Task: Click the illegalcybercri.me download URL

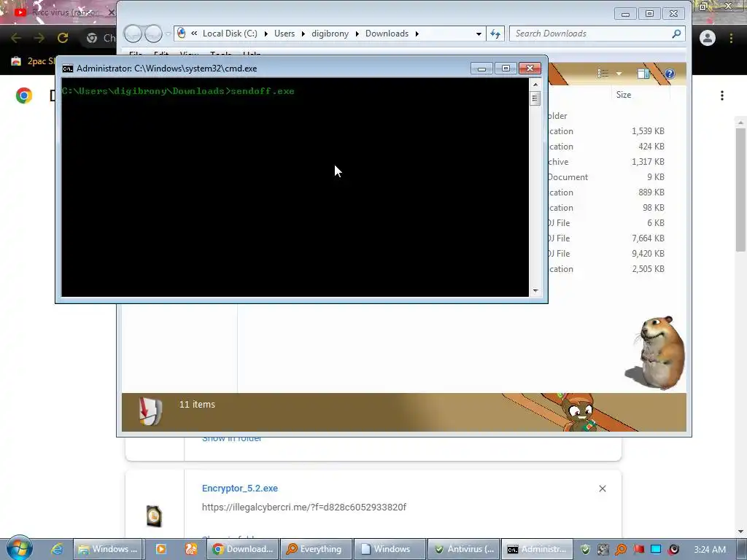Action: click(304, 507)
